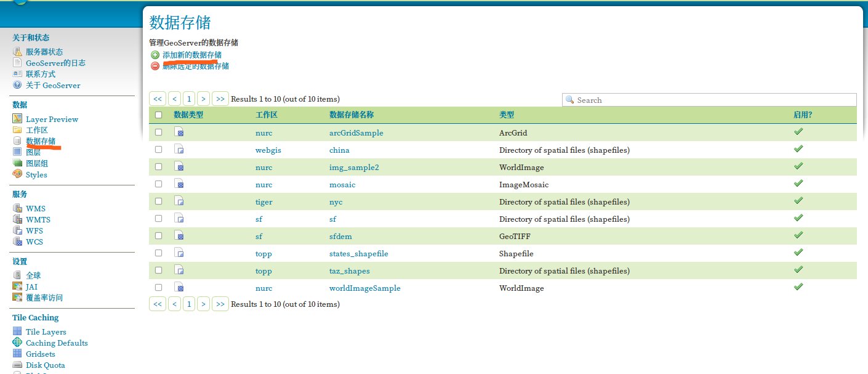Open the worldImageSample store link

(365, 288)
